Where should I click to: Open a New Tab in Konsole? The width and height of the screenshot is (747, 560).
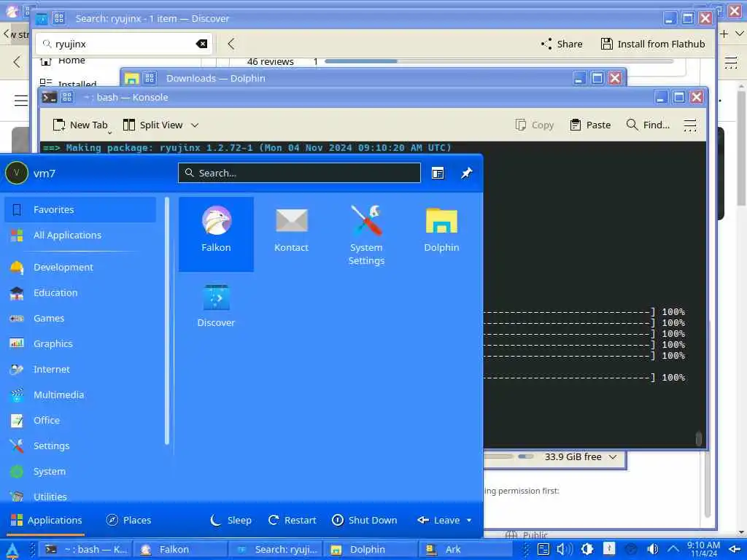point(80,125)
